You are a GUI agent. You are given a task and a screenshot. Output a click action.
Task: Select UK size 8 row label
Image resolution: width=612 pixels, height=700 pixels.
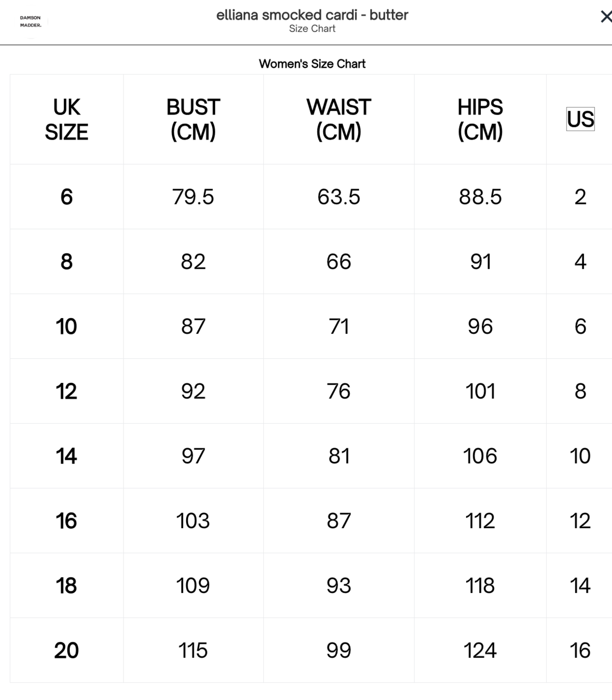pyautogui.click(x=66, y=262)
